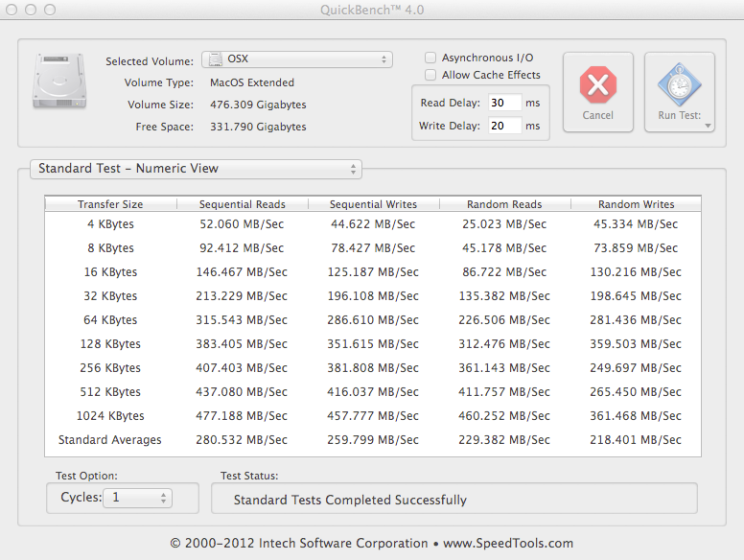
Task: Click the small disk icon in OSX dropdown
Action: coord(216,59)
